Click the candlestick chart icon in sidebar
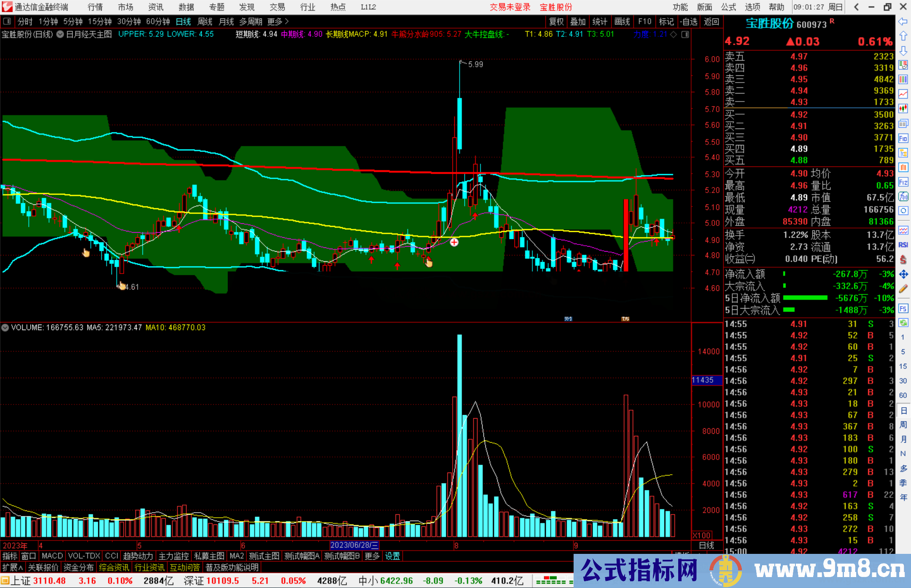Screen dimensions: 911x588 (x=903, y=108)
